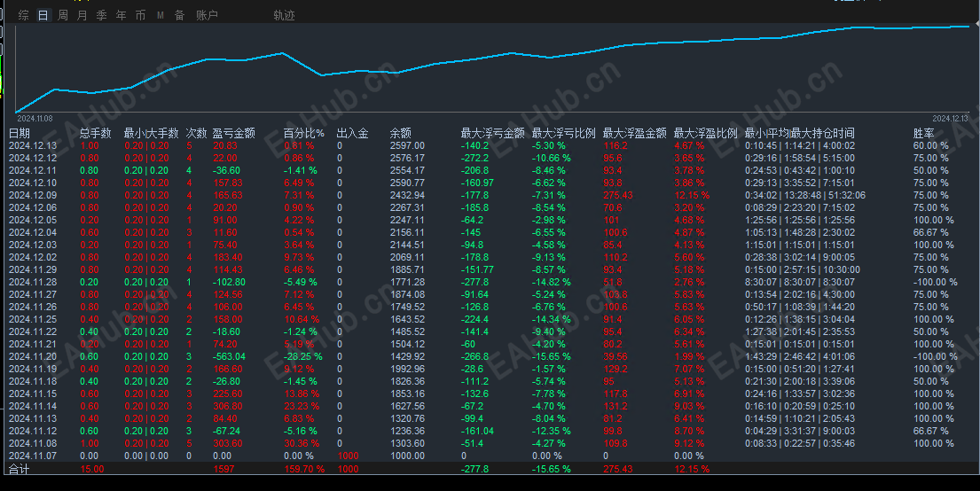
Task: Click the 最大浮亏比例 column header
Action: (x=564, y=133)
